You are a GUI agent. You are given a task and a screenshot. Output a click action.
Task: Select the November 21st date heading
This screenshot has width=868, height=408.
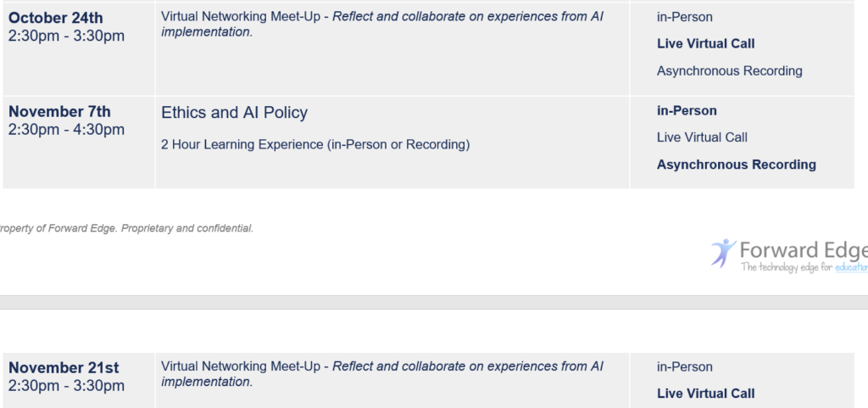pyautogui.click(x=64, y=368)
